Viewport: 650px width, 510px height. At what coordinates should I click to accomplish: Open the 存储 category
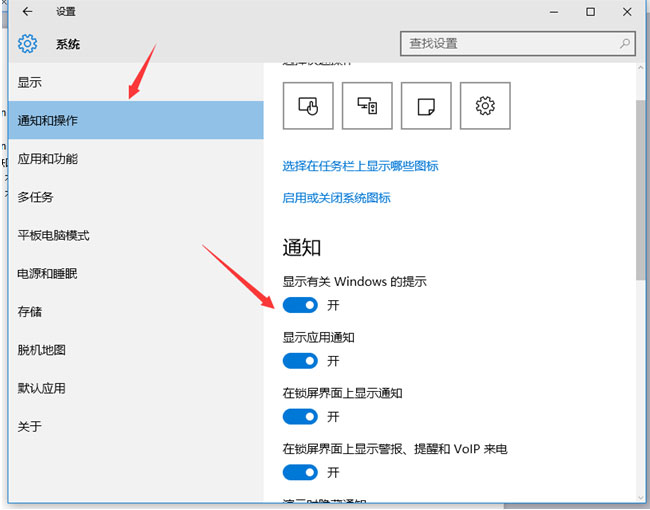136,311
